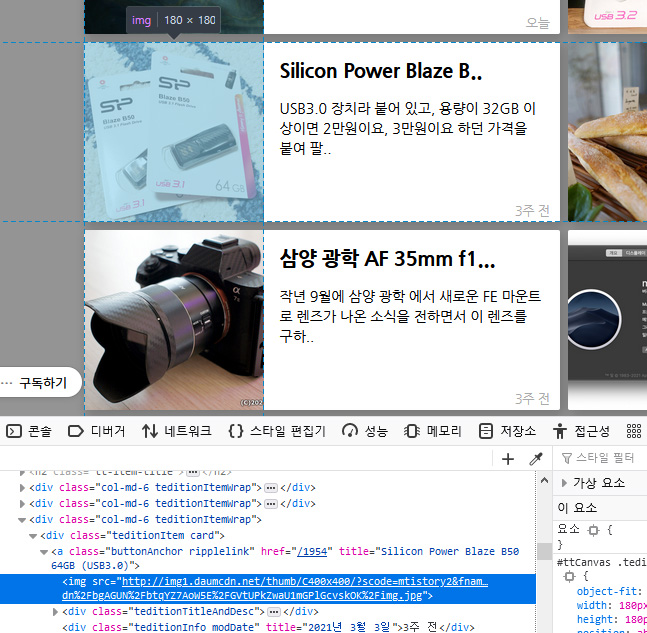Click the more dots beside 구독하기
This screenshot has height=633, width=647.
[x=7, y=383]
